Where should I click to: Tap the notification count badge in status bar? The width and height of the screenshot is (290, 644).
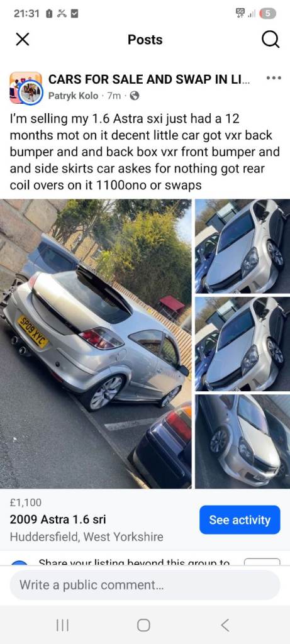point(267,14)
